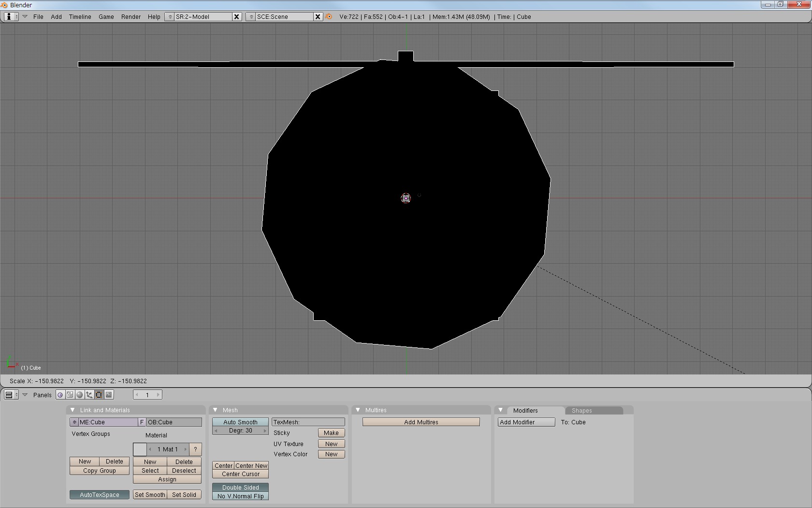Toggle the Double Sided mesh option
This screenshot has width=812, height=508.
coord(240,487)
